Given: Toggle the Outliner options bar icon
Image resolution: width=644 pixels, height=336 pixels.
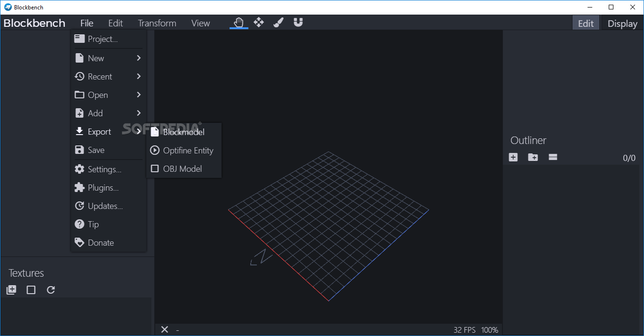Looking at the screenshot, I should [553, 157].
